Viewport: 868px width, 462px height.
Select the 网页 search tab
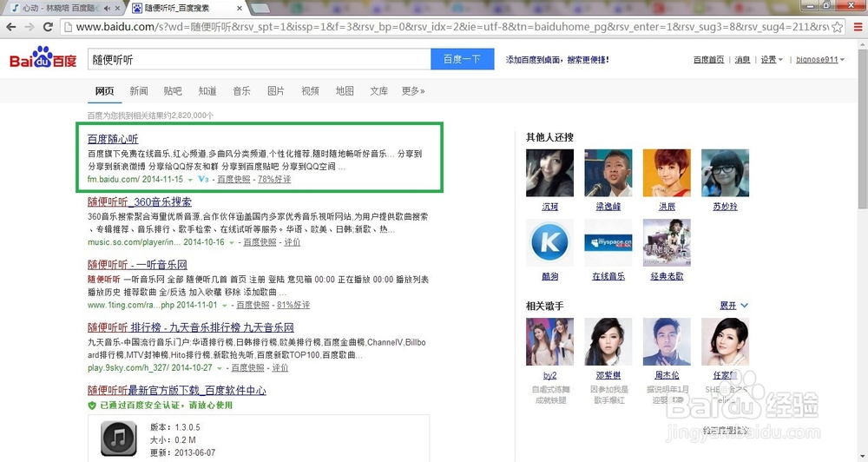tap(104, 91)
